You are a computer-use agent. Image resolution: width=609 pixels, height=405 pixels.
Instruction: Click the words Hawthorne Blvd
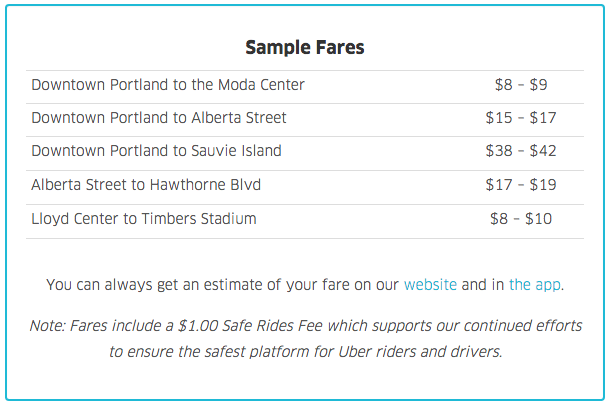205,184
